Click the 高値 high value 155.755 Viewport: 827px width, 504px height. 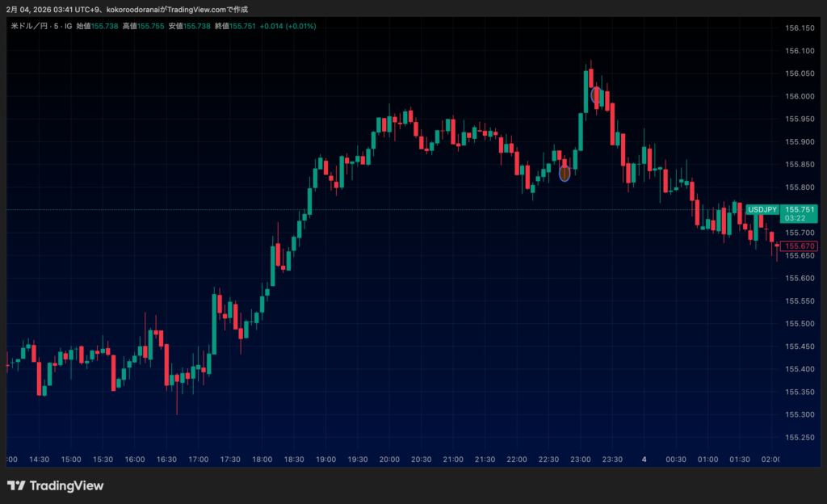[151, 26]
